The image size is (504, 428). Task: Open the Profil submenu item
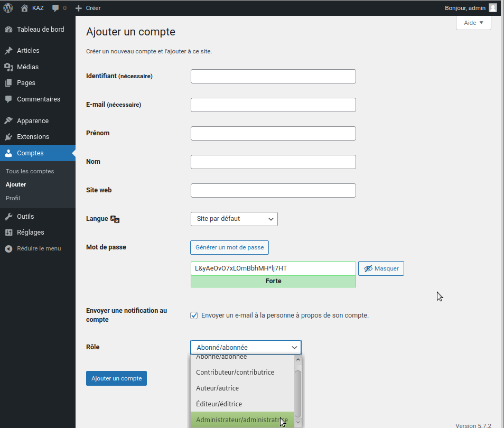coord(13,198)
